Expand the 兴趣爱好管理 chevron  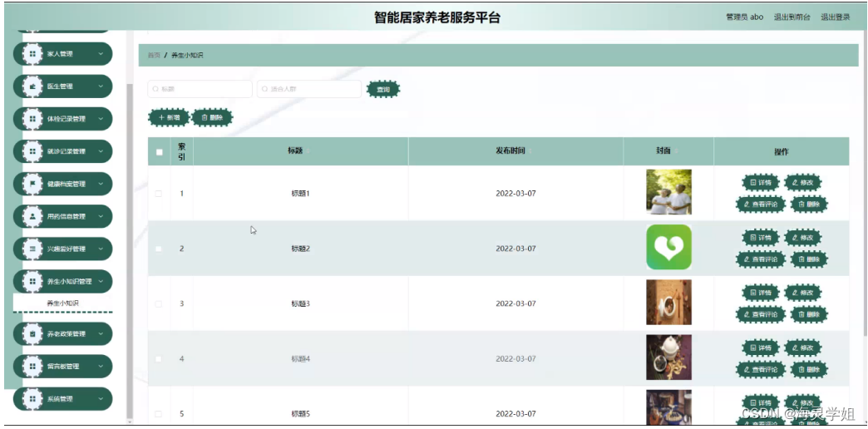pyautogui.click(x=101, y=249)
